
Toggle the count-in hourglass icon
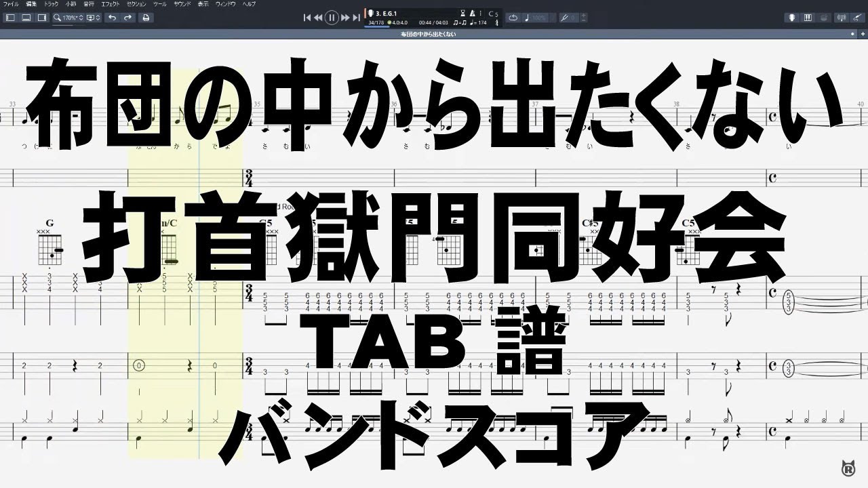(463, 13)
